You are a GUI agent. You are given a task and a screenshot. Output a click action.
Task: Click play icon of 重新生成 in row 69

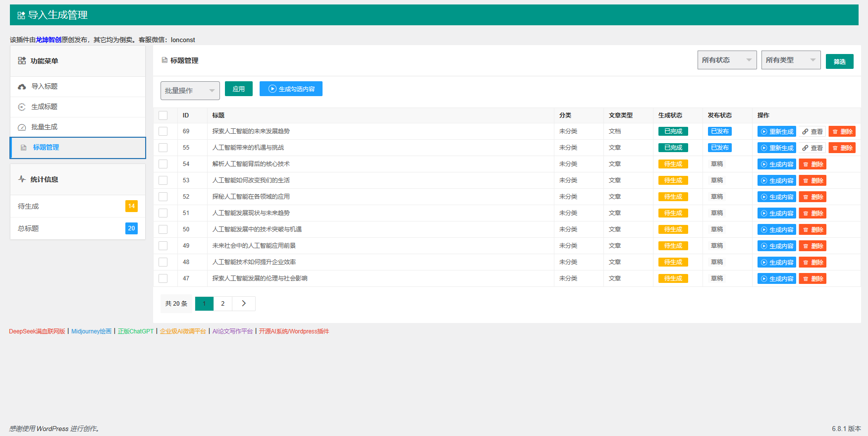764,132
